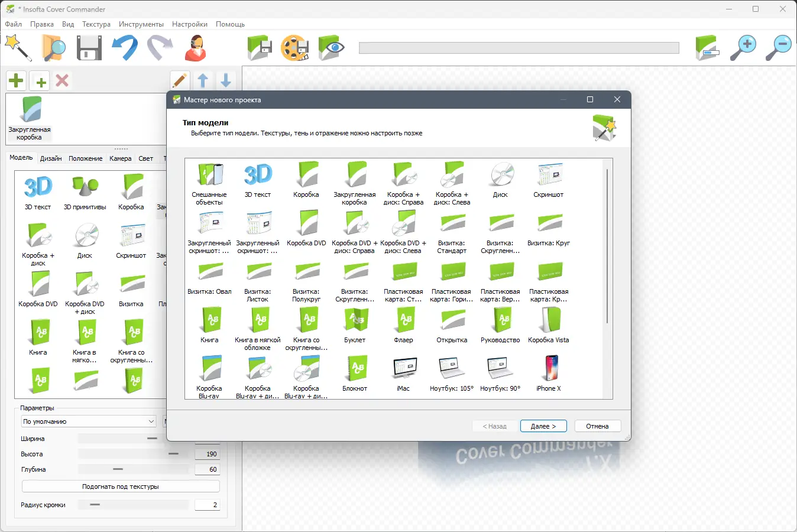Select Смешанные объекты model in wizard

[209, 183]
